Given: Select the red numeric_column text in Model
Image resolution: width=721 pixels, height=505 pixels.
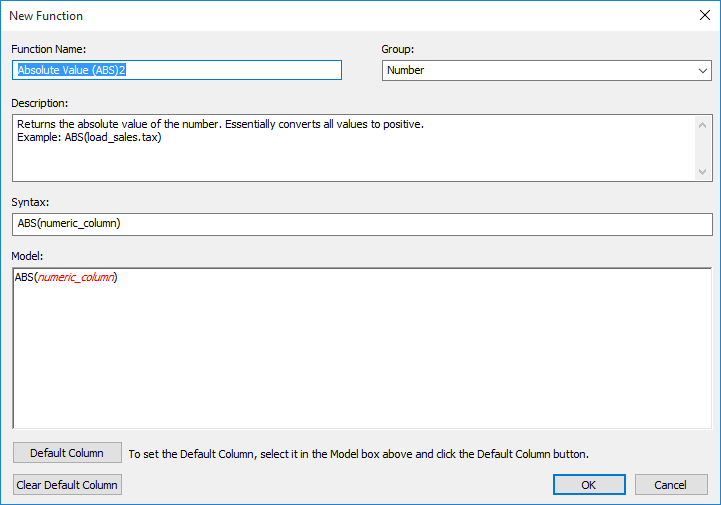Looking at the screenshot, I should [76, 277].
